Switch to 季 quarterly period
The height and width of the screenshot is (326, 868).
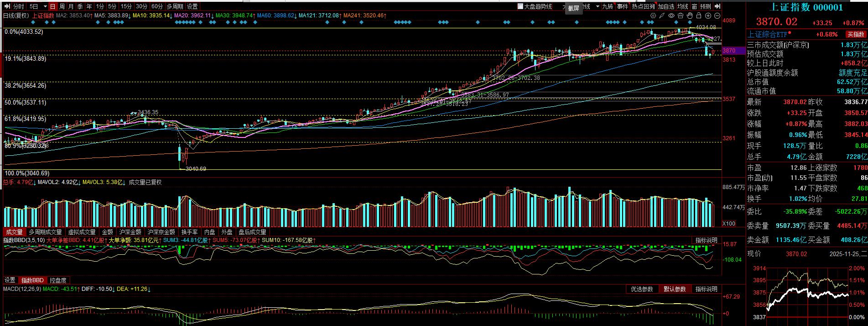[x=80, y=6]
